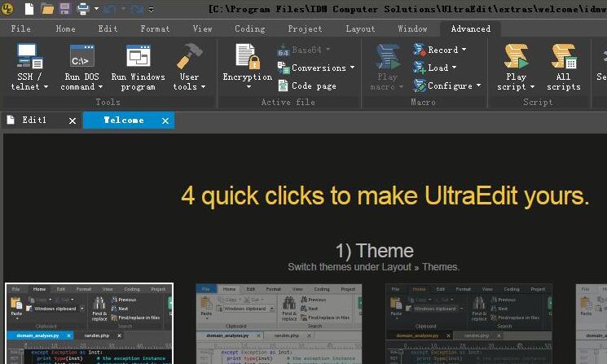This screenshot has height=364, width=607.
Task: Click the '1) Theme' heading text
Action: click(374, 251)
